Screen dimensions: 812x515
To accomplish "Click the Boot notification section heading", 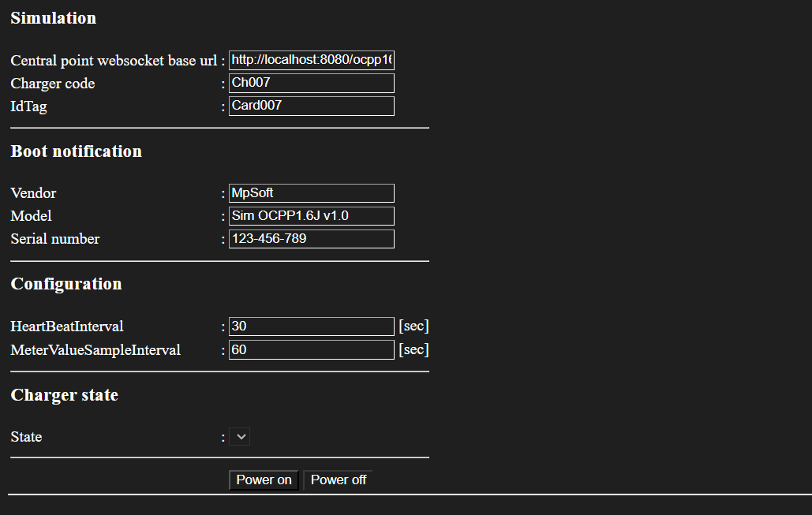I will pos(76,151).
